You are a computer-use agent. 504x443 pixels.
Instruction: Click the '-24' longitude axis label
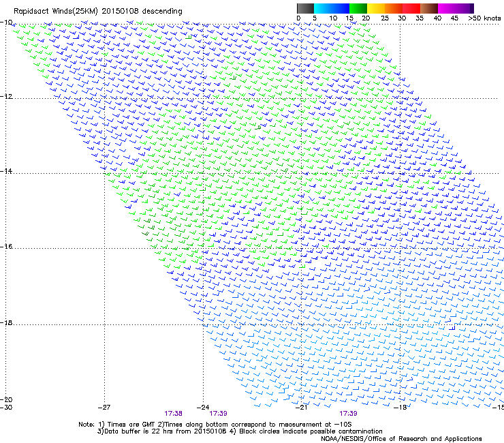pyautogui.click(x=203, y=408)
